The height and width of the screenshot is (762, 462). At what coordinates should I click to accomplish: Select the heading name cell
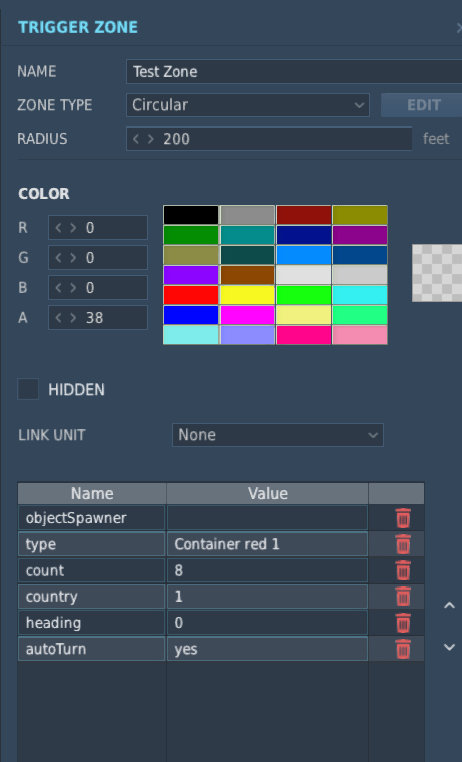pyautogui.click(x=92, y=623)
